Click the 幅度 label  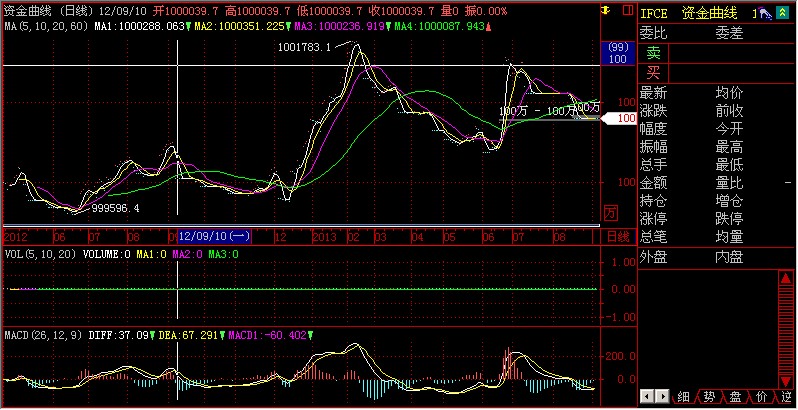(x=653, y=129)
